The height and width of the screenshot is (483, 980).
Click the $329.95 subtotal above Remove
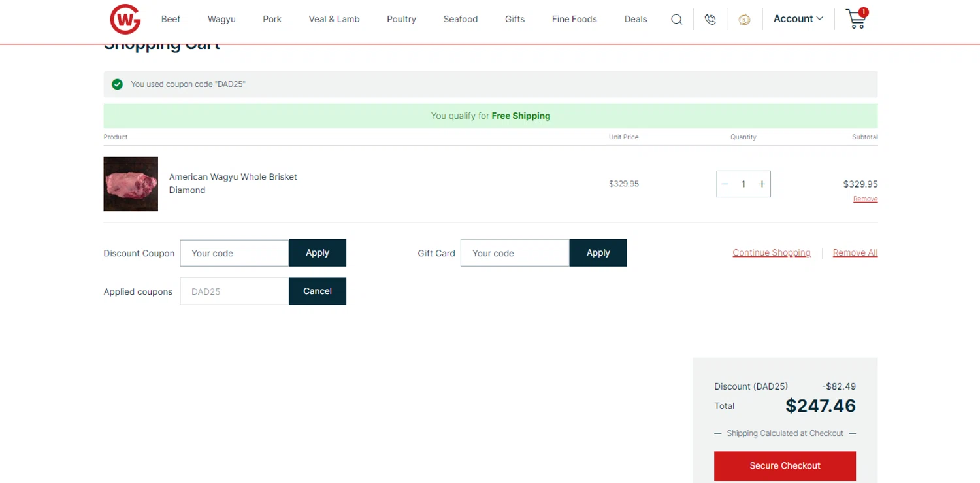pos(860,184)
